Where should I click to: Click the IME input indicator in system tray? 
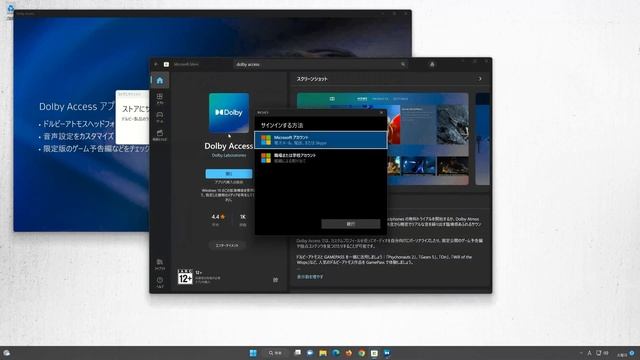(589, 353)
